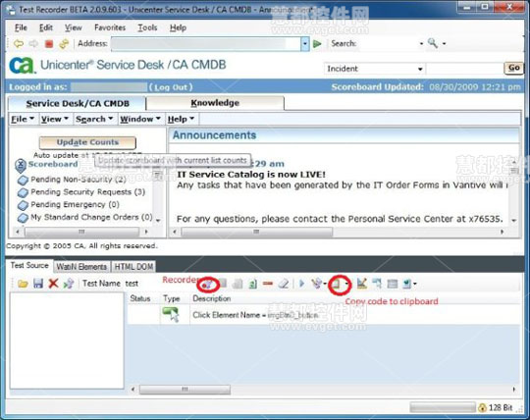This screenshot has width=530, height=420.
Task: Click the yellow Back arrow in browser toolbar
Action: point(19,43)
